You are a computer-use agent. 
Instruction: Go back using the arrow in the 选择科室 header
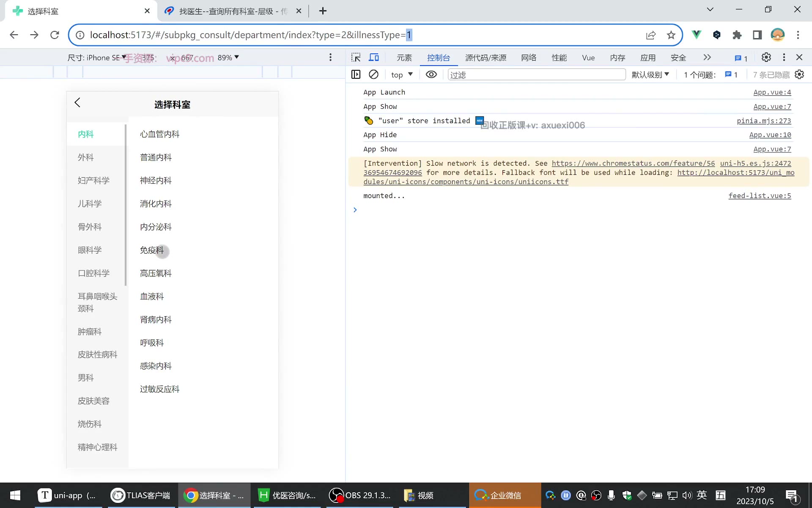coord(77,102)
